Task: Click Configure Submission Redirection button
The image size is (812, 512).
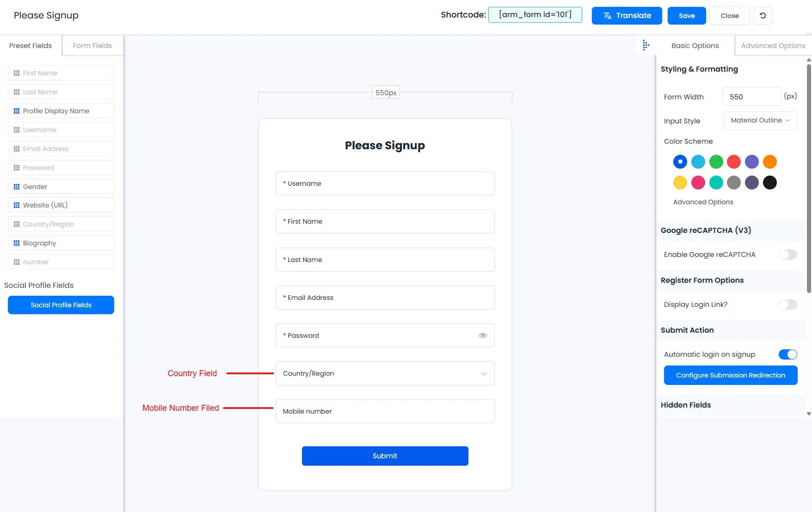Action: click(x=730, y=375)
